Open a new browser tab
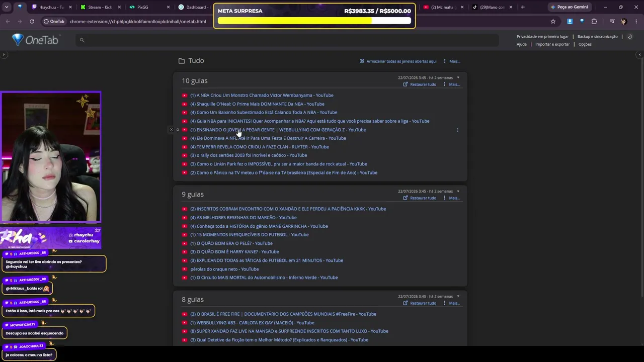This screenshot has height=362, width=644. click(523, 7)
